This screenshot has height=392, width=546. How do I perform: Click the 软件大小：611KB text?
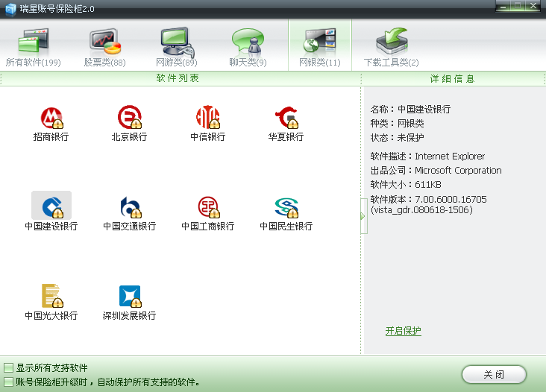tap(406, 185)
